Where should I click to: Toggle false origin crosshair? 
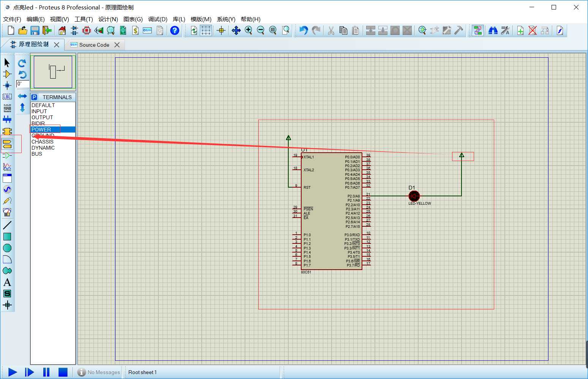coord(221,30)
